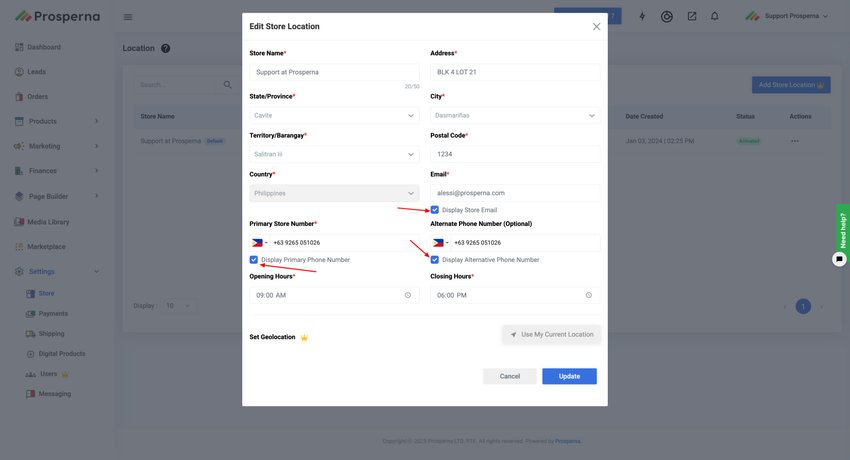Close the Edit Store Location dialog

[597, 27]
